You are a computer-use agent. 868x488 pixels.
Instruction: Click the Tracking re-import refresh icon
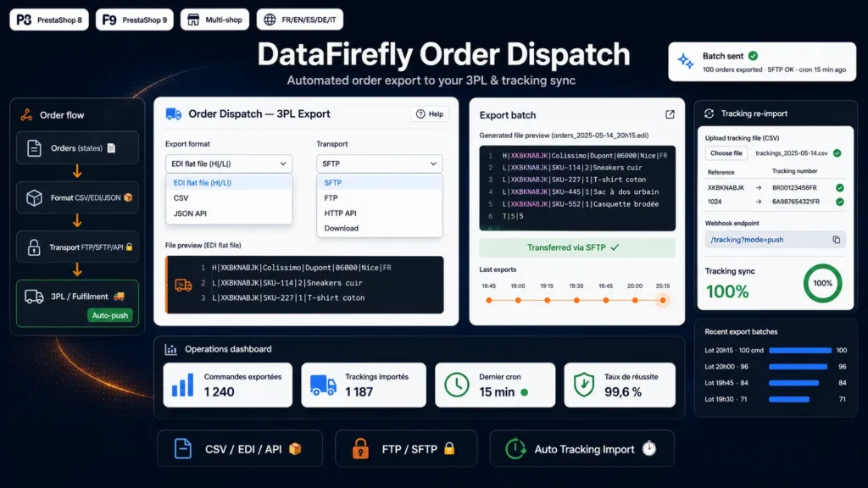pyautogui.click(x=709, y=114)
